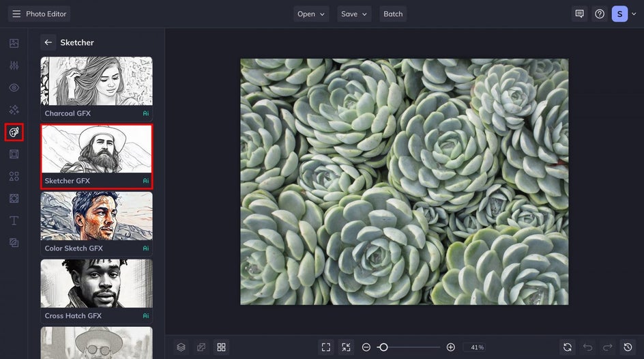This screenshot has width=644, height=359.
Task: Toggle the grid view icon in bottom bar
Action: point(221,347)
